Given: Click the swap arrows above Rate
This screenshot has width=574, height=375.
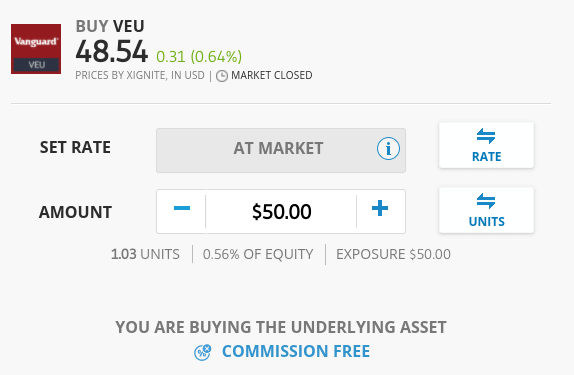Looking at the screenshot, I should [x=486, y=136].
